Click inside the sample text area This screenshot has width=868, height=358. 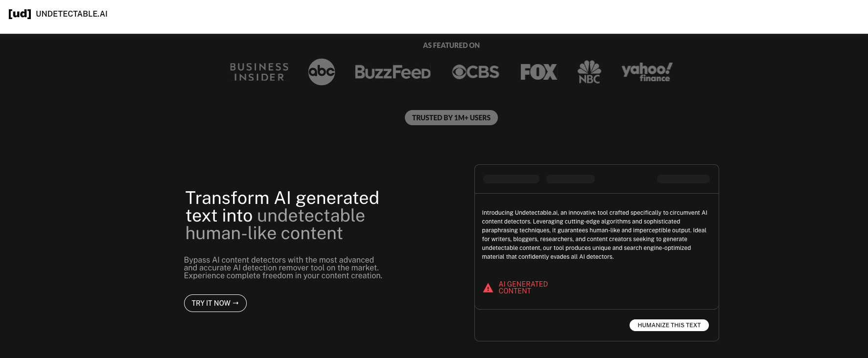click(595, 235)
